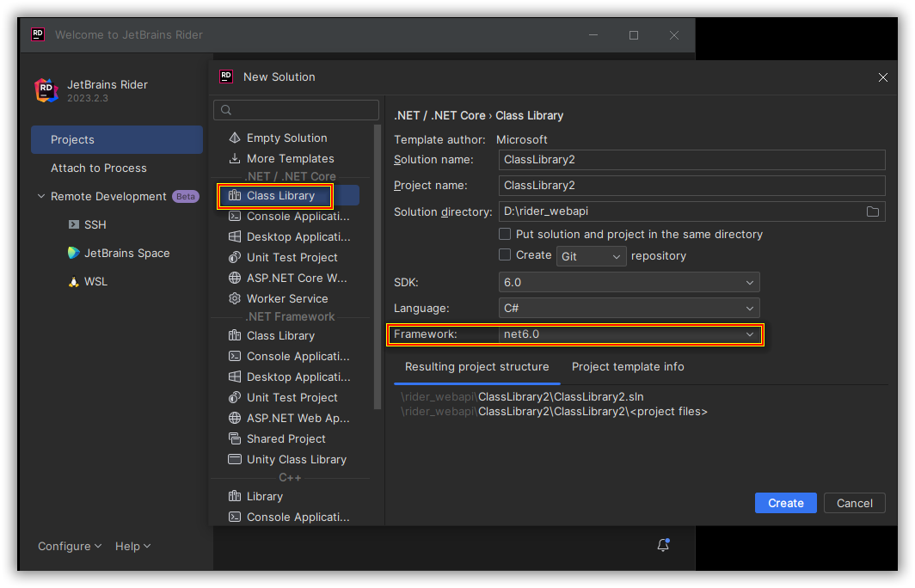The width and height of the screenshot is (915, 588).
Task: Select the .NET Core Console Application icon
Action: pos(235,216)
